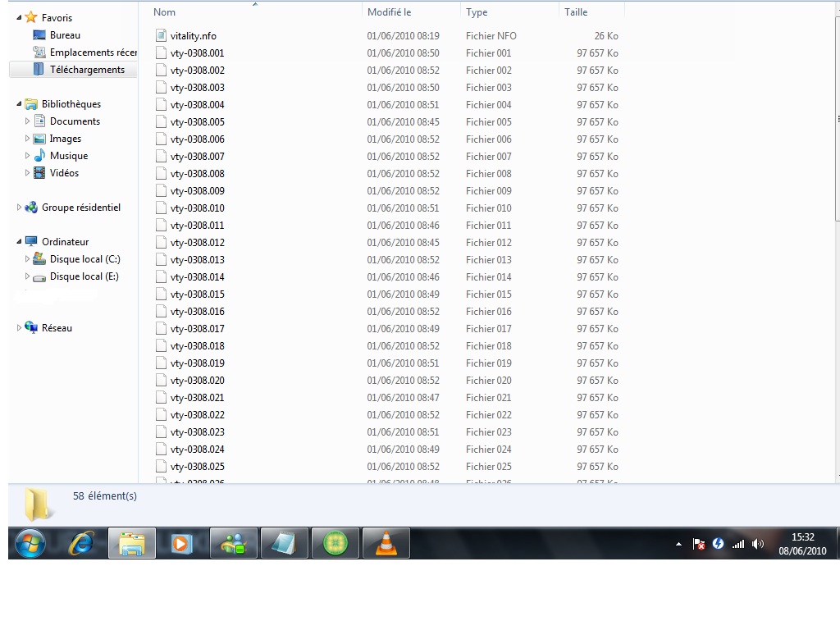Viewport: 840px width, 630px height.
Task: Click the Windows Start button
Action: tap(30, 543)
